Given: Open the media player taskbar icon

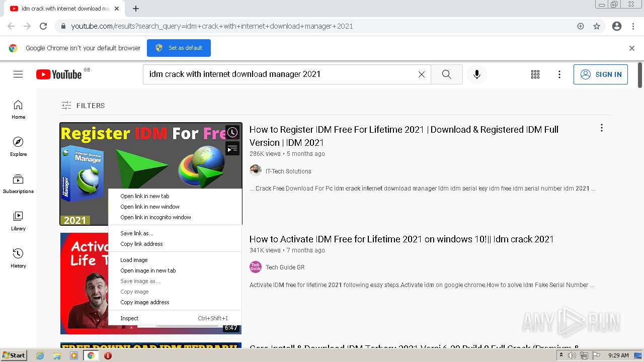Looking at the screenshot, I should (x=74, y=355).
